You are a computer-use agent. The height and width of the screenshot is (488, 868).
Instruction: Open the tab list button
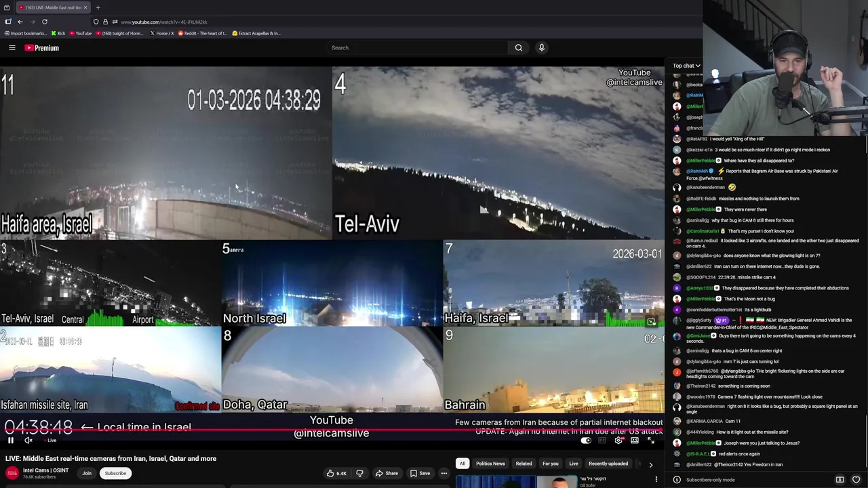point(7,7)
